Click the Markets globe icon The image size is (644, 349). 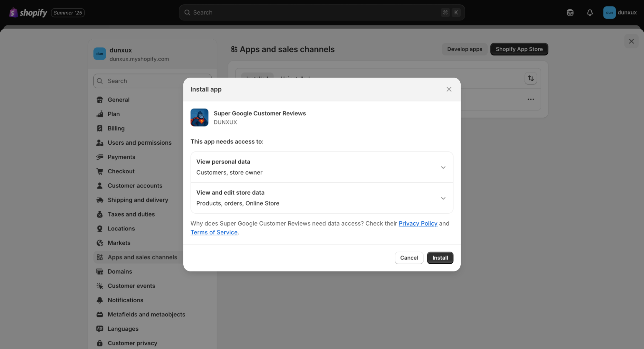click(100, 243)
